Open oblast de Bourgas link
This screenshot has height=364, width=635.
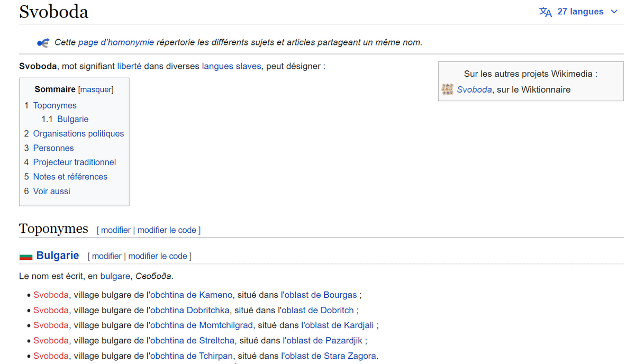click(321, 295)
